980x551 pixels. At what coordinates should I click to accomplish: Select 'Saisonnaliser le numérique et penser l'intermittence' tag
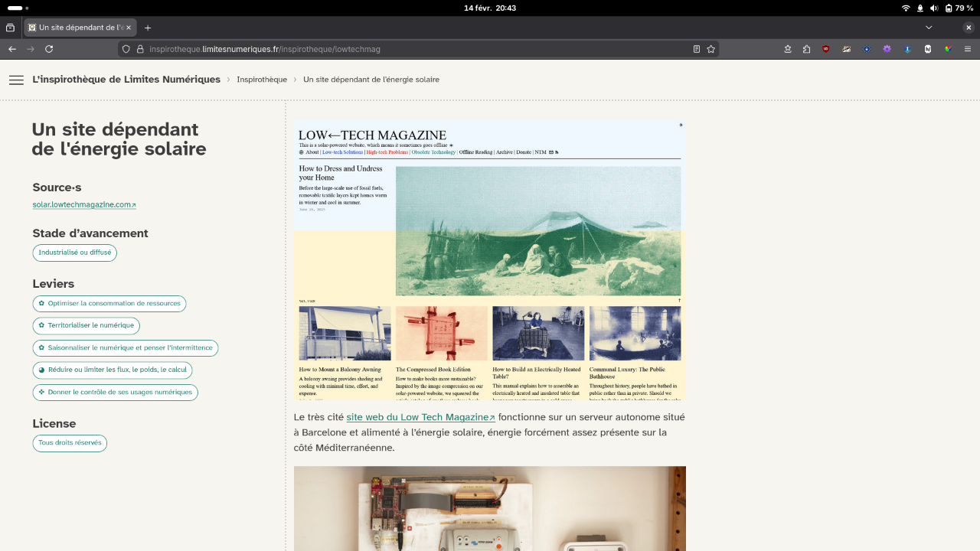pos(126,348)
